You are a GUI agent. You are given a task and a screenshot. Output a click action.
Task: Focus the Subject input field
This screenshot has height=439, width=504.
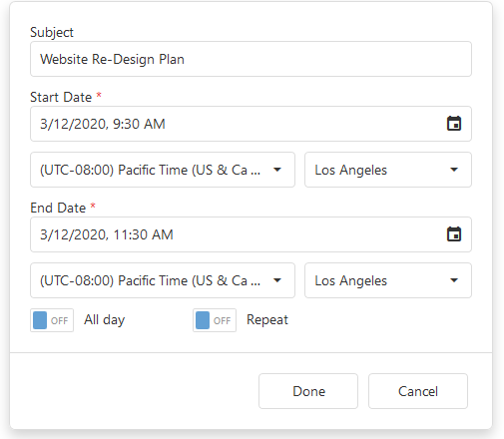point(251,59)
